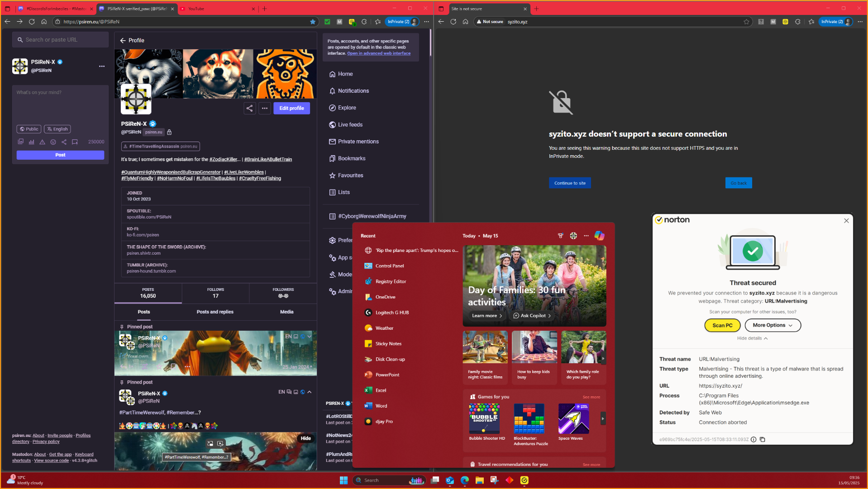Open the profile more-options ellipsis menu
The height and width of the screenshot is (489, 868).
pos(265,108)
